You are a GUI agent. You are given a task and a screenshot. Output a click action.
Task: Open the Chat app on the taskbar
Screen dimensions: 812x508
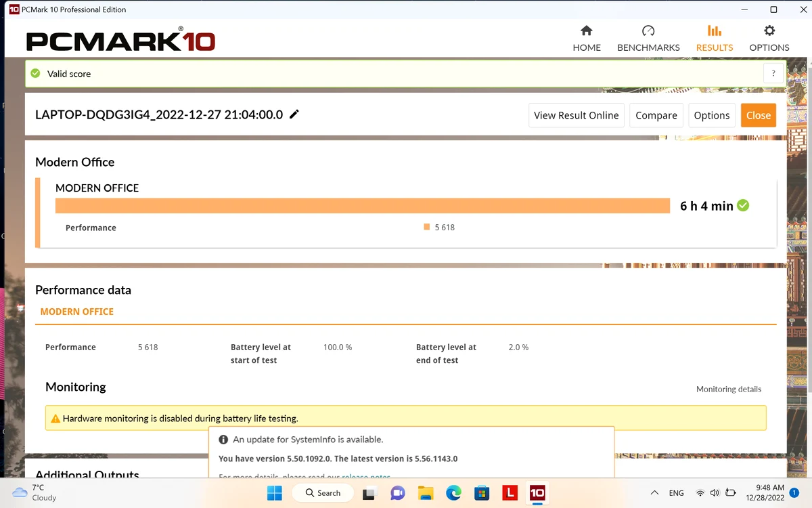coord(398,492)
